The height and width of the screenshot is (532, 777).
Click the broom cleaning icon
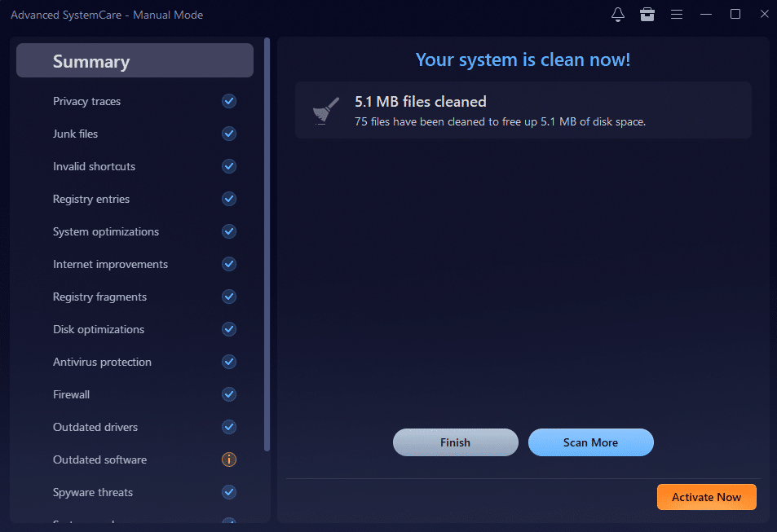[x=324, y=109]
